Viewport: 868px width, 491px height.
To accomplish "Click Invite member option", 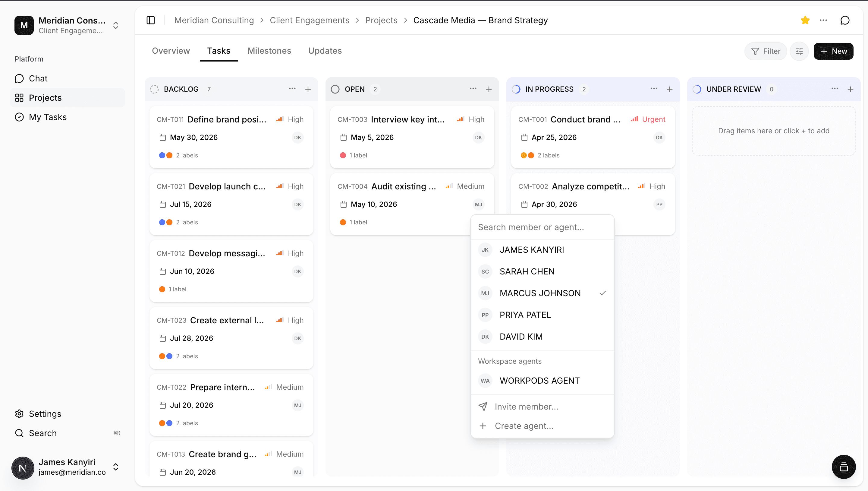I will coord(526,406).
